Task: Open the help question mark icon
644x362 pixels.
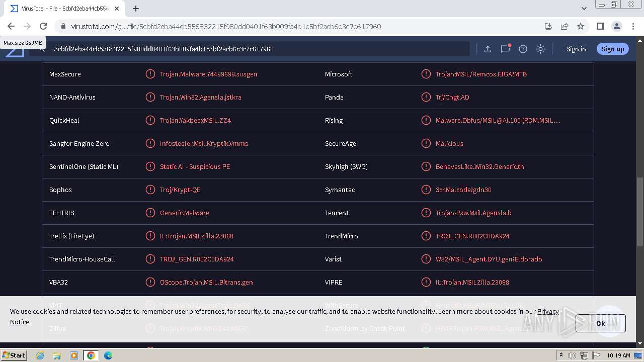Action: (523, 49)
